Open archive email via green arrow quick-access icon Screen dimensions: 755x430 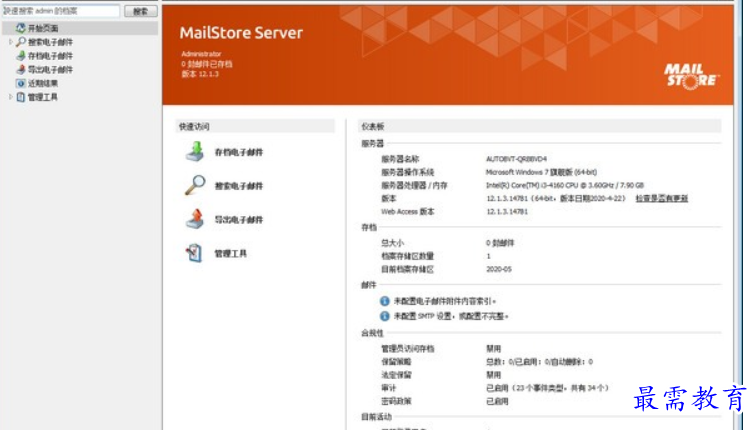195,152
